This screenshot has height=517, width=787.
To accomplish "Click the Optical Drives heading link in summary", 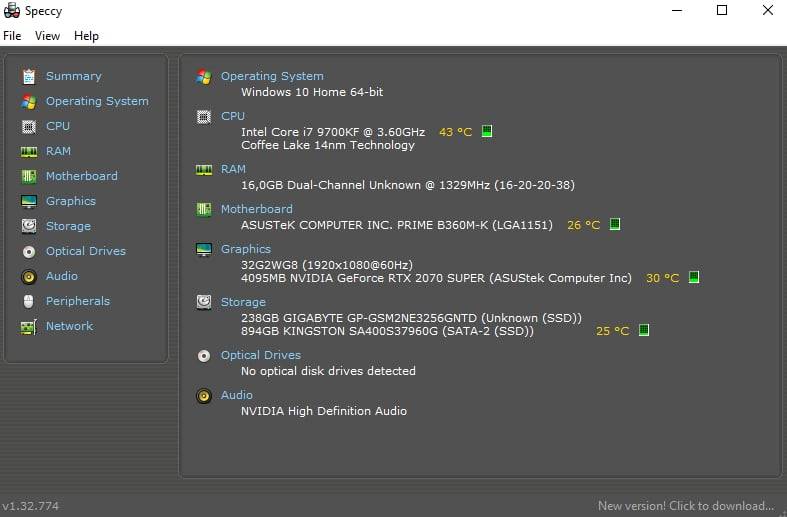I will [x=260, y=355].
